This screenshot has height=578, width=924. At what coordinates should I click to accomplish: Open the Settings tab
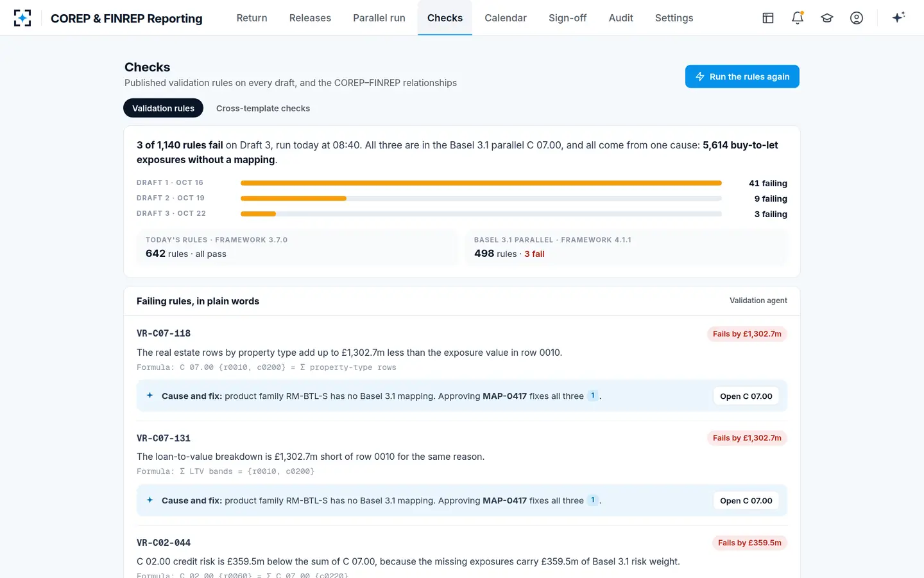tap(674, 18)
